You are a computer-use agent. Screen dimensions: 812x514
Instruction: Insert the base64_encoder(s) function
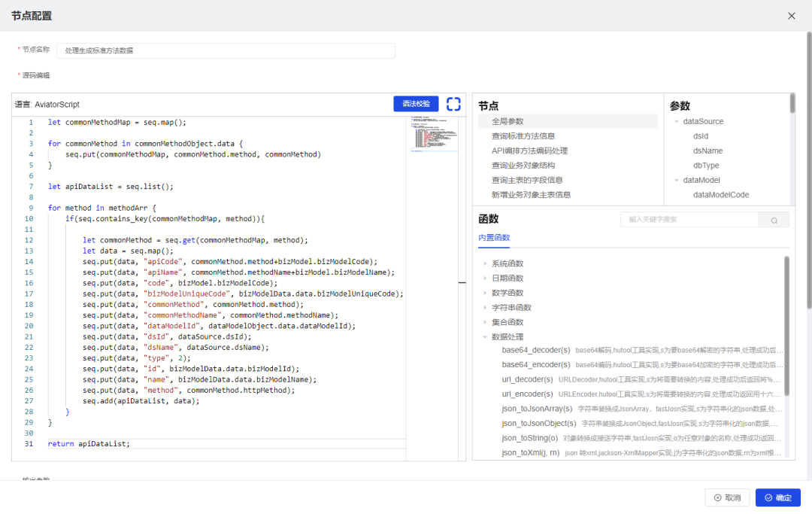(x=536, y=365)
